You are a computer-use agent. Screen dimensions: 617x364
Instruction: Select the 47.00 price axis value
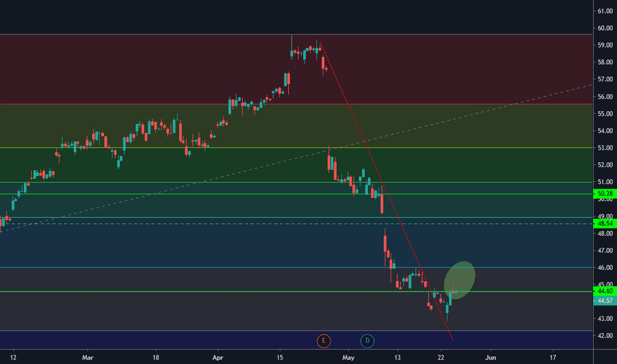605,251
